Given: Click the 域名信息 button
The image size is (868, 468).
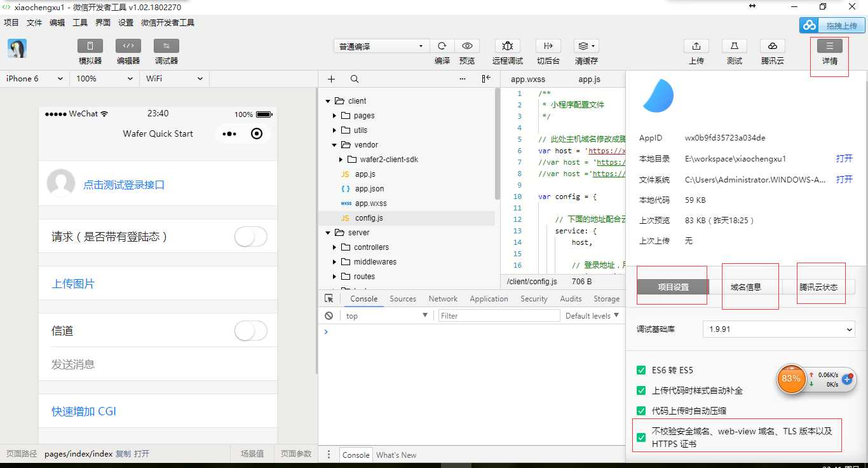Looking at the screenshot, I should click(x=745, y=287).
